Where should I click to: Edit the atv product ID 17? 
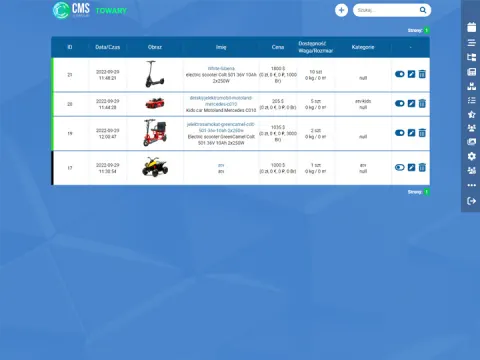(x=411, y=167)
